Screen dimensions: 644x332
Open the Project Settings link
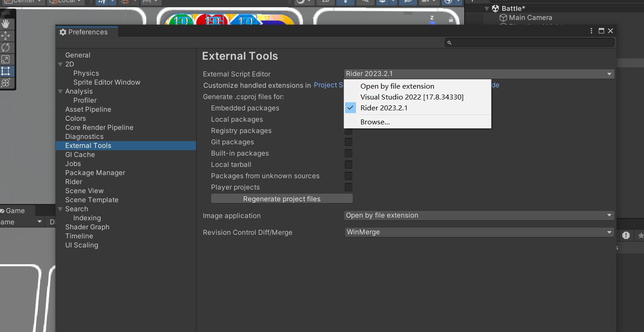[328, 85]
